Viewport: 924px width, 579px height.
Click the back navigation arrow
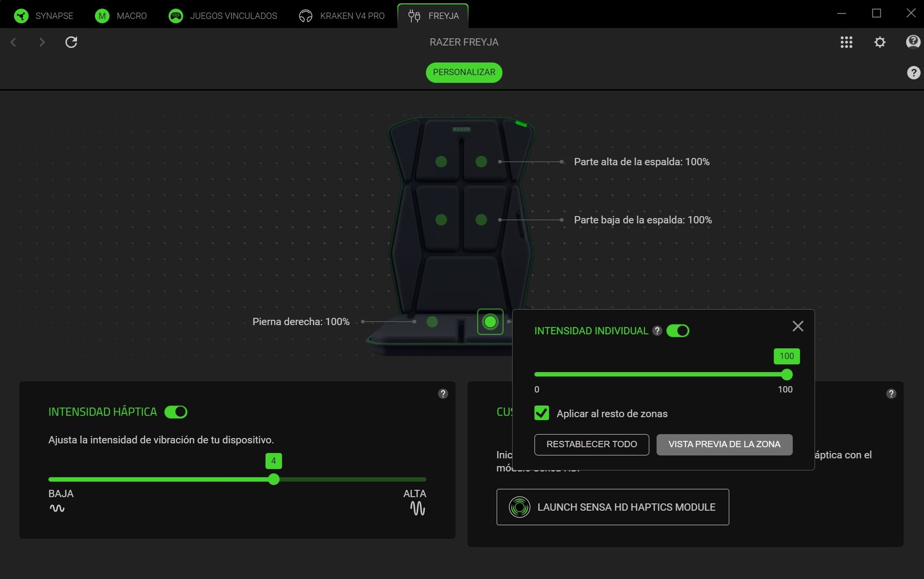tap(13, 42)
